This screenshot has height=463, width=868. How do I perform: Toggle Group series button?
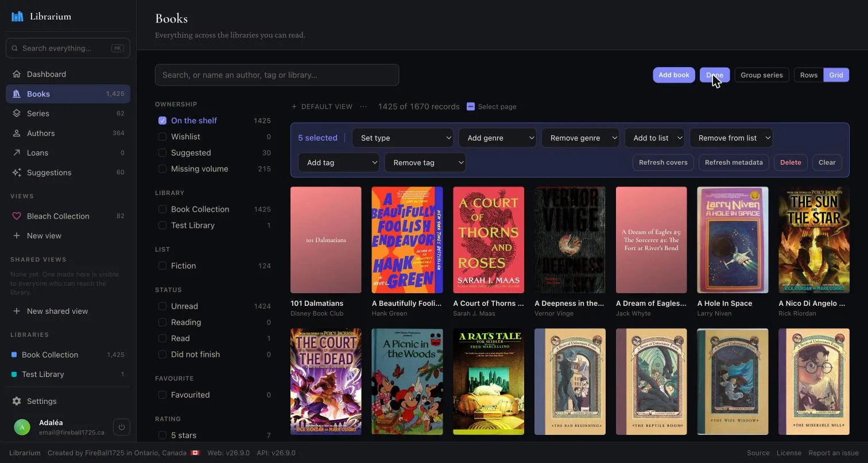tap(762, 75)
